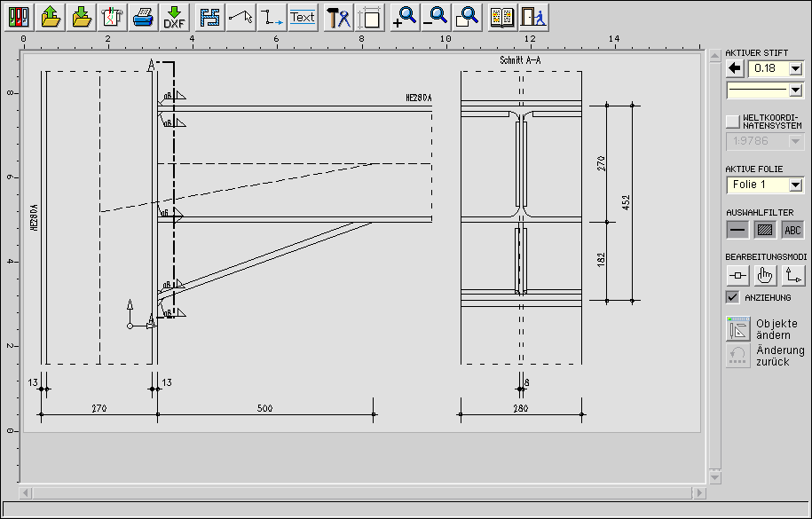Screen dimensions: 812x519
Task: Click the zoom in magnifier icon
Action: click(405, 16)
